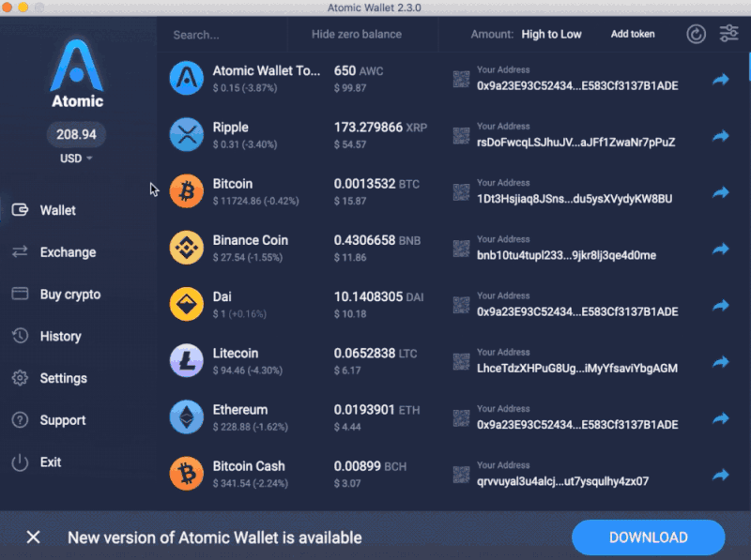Show QR code for Bitcoin address

click(x=461, y=192)
